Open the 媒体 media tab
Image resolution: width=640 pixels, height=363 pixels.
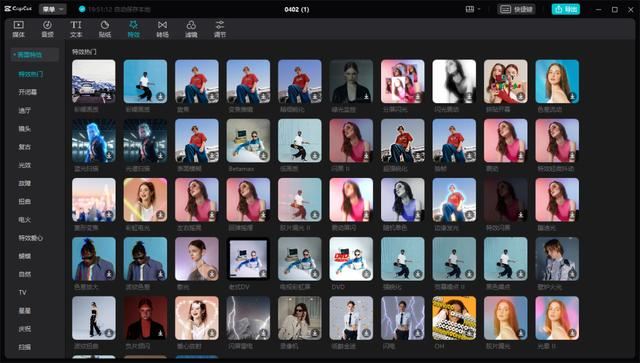pyautogui.click(x=18, y=29)
